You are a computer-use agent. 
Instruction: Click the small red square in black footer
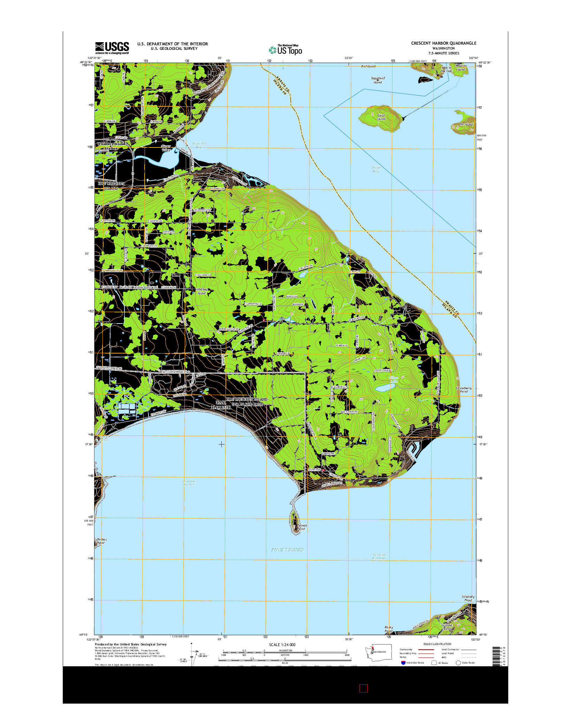coord(364,688)
